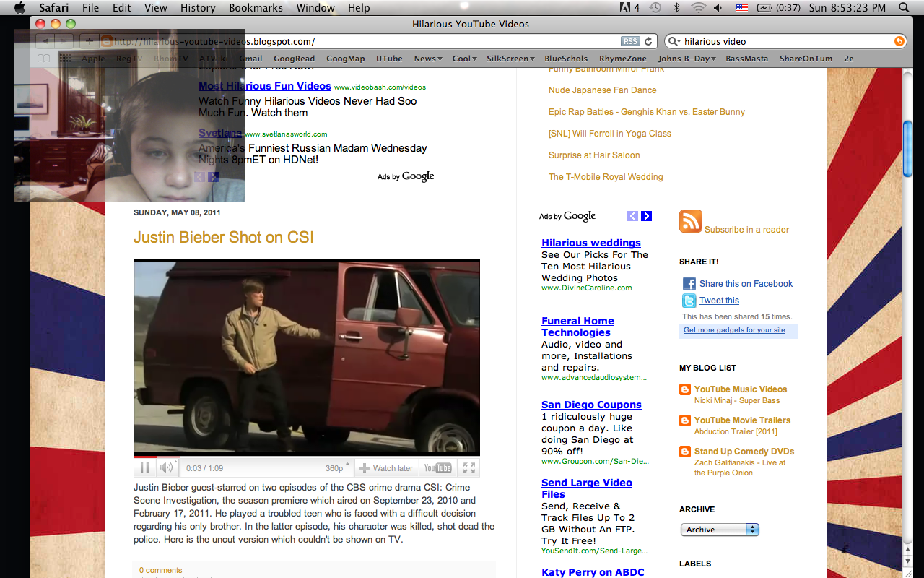Image resolution: width=924 pixels, height=578 pixels.
Task: Click Justin Bieber Shot on CSI title
Action: tap(224, 238)
